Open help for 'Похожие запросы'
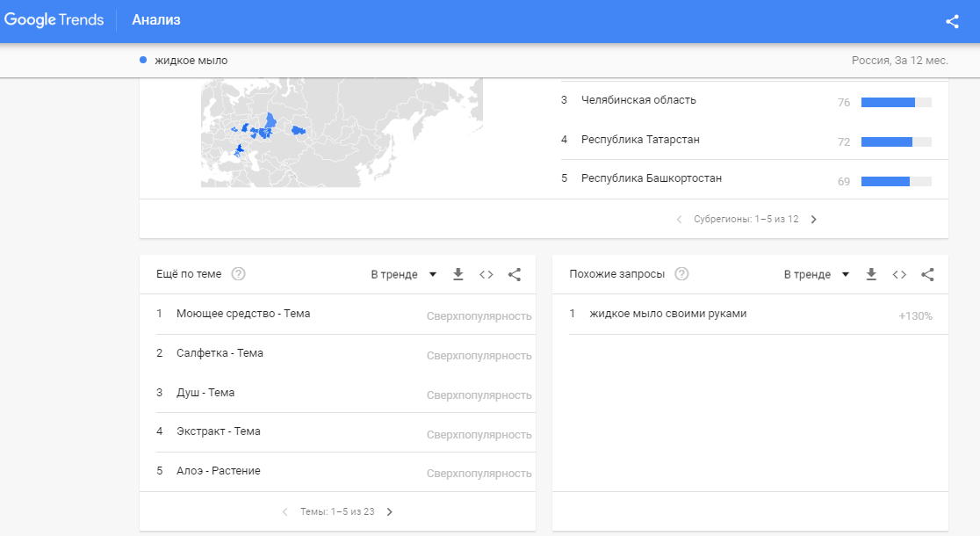The height and width of the screenshot is (536, 980). pyautogui.click(x=681, y=274)
